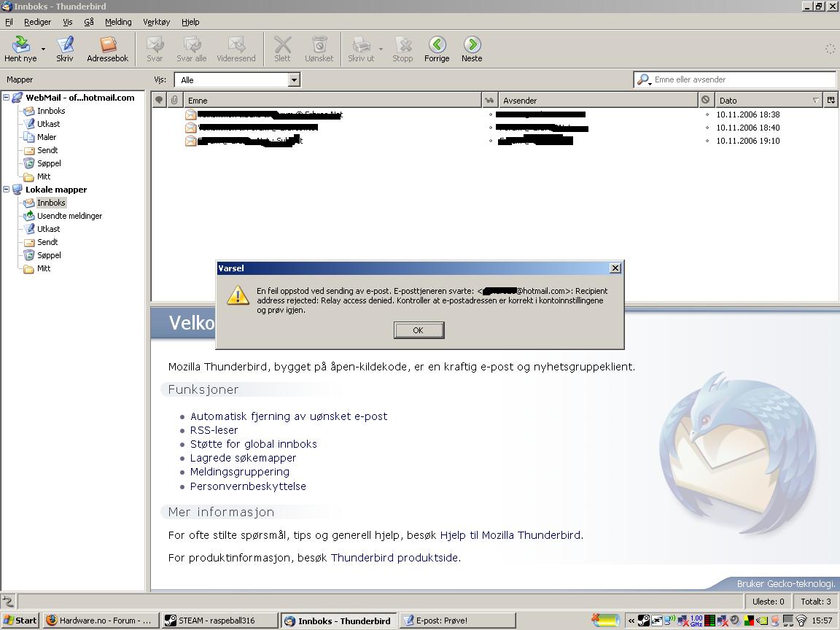Open the Vis filter dropdown showing Alle
Viewport: 840px width, 630px height.
[237, 79]
